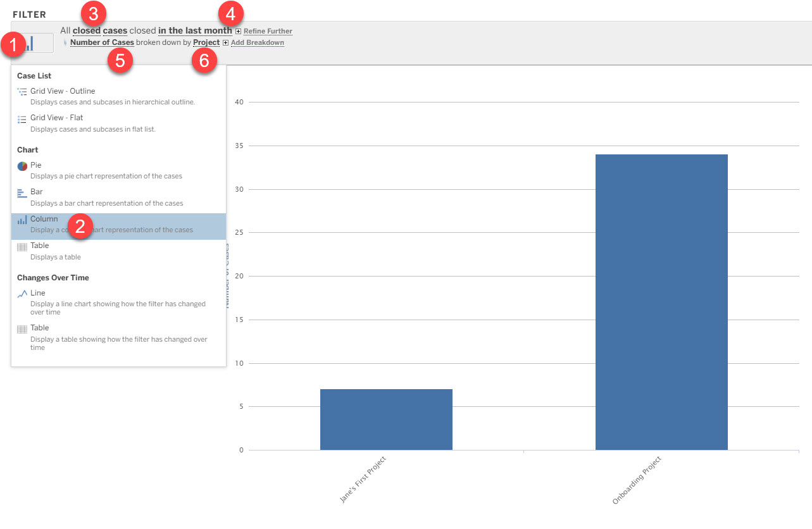Click the Column chart icon
The image size is (812, 529).
pos(22,220)
